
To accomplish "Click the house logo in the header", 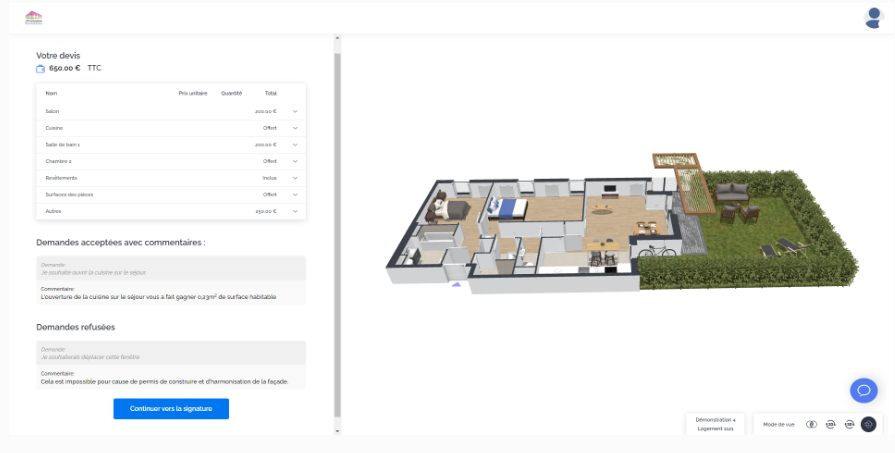I will tap(34, 18).
